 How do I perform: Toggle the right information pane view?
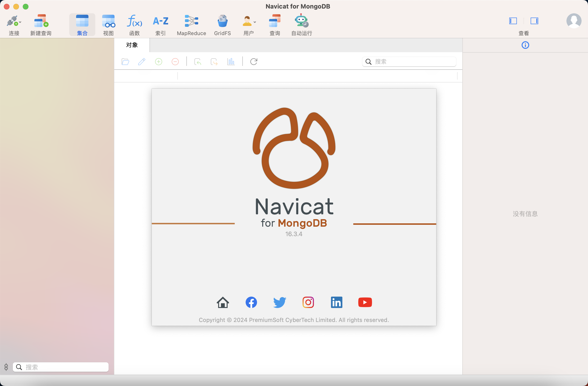pos(534,21)
